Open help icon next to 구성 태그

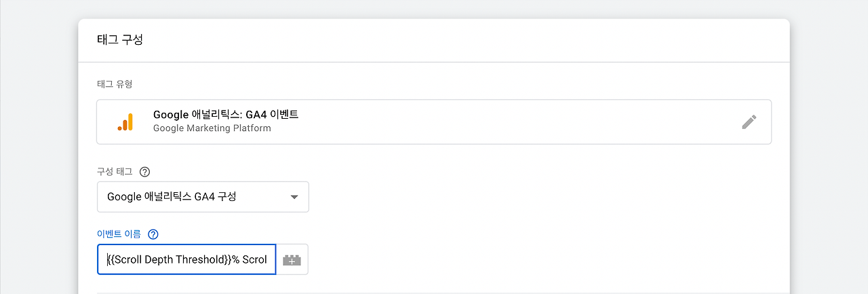tap(144, 172)
